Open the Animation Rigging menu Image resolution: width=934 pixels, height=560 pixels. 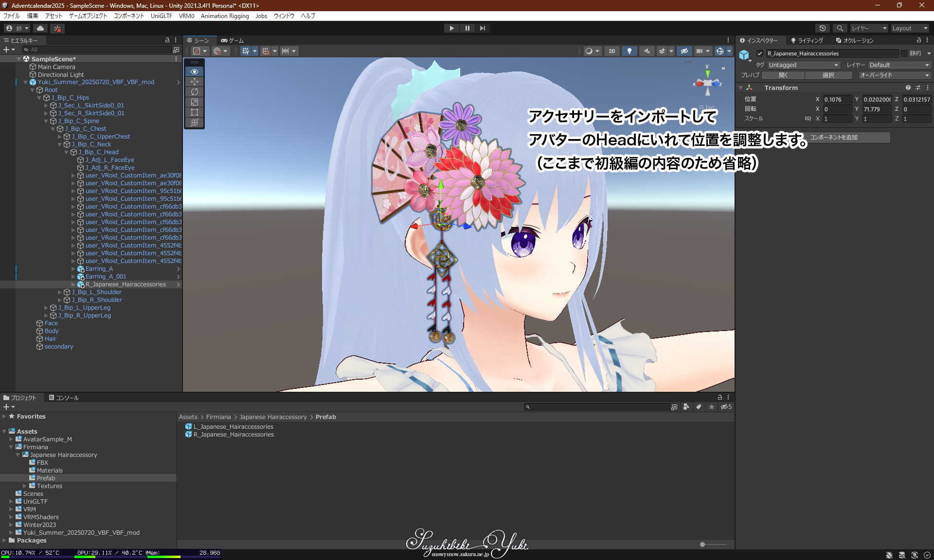[x=225, y=16]
